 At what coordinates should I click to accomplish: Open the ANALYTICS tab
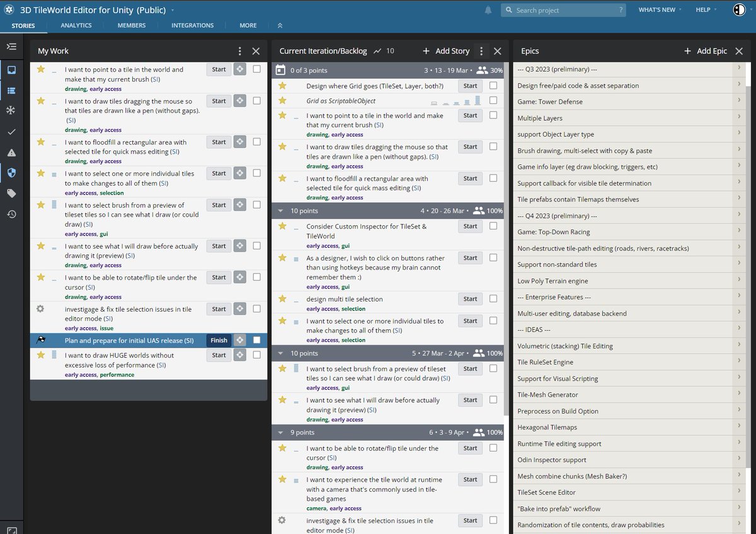click(x=76, y=26)
